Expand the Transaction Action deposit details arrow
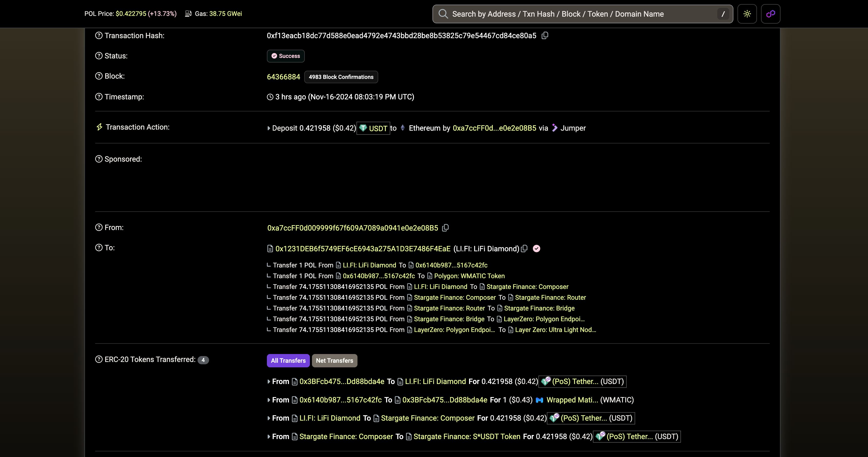The height and width of the screenshot is (457, 868). [268, 128]
